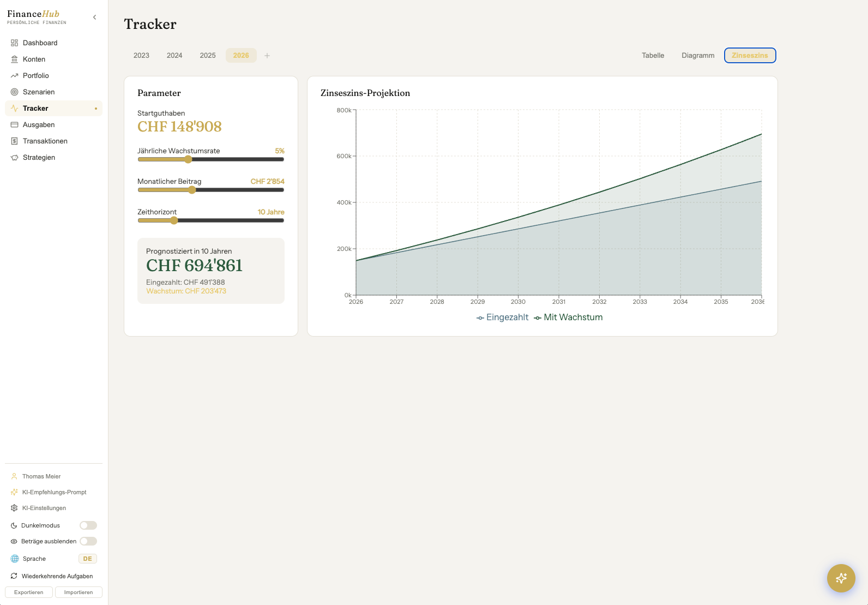Open Thomas Meier profile
The height and width of the screenshot is (605, 868).
click(53, 476)
